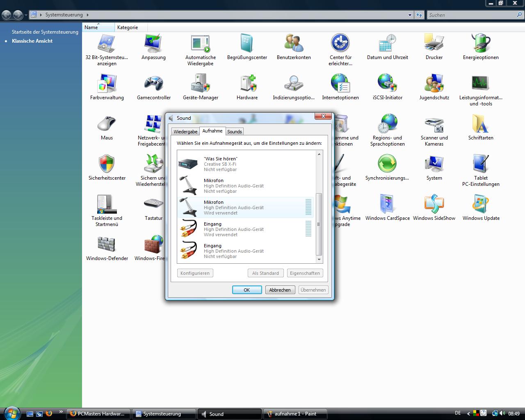Click the taskbar clock showing 08:49

pyautogui.click(x=514, y=414)
